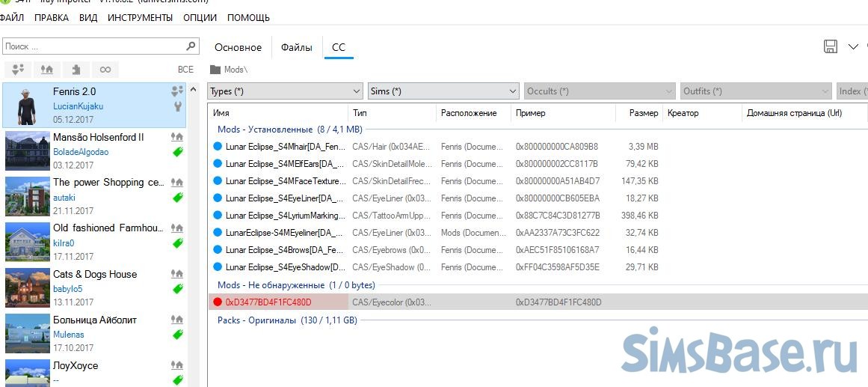Click the Mods folder icon

click(215, 70)
